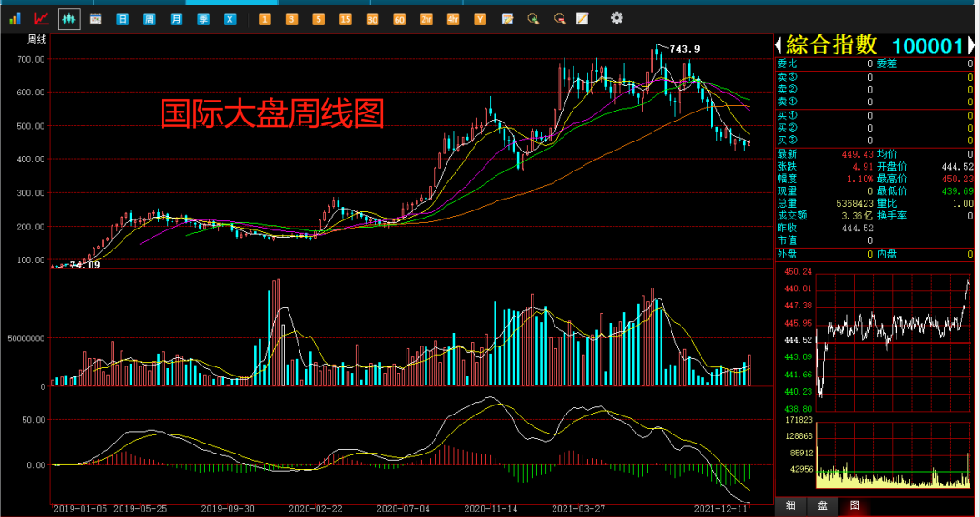
Task: Click the 委比 label
Action: 787,63
